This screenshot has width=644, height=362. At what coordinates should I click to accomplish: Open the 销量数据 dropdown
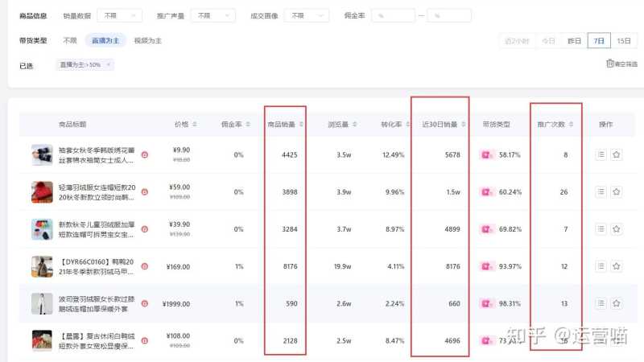pos(119,15)
